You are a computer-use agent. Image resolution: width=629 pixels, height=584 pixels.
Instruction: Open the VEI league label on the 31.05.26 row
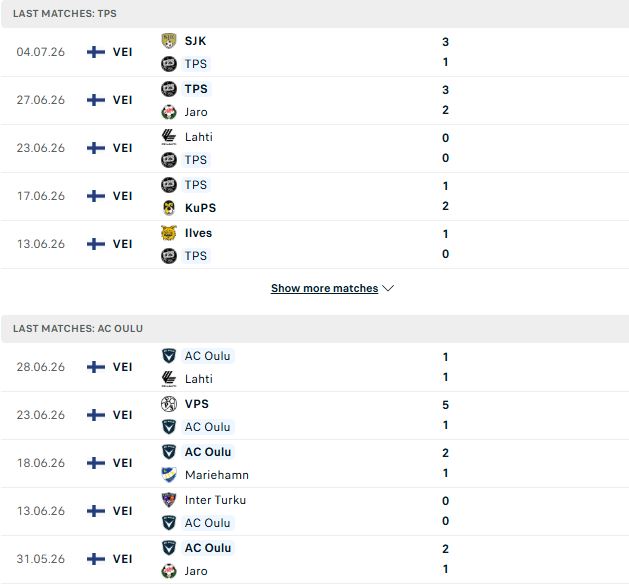[x=122, y=559]
